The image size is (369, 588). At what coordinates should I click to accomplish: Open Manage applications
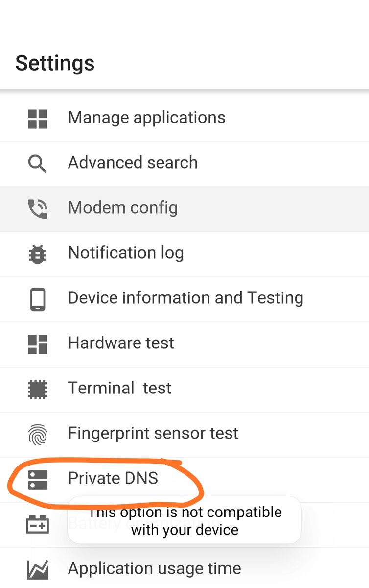[146, 118]
